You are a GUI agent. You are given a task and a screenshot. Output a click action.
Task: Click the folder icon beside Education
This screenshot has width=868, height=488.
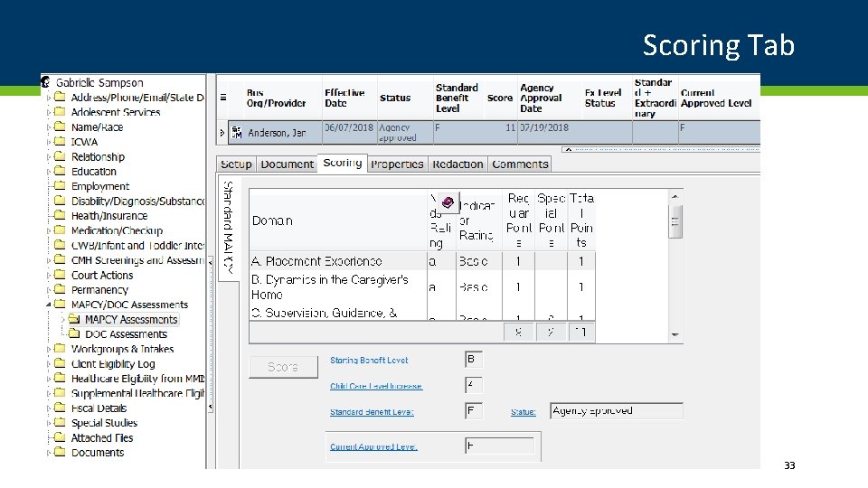60,171
